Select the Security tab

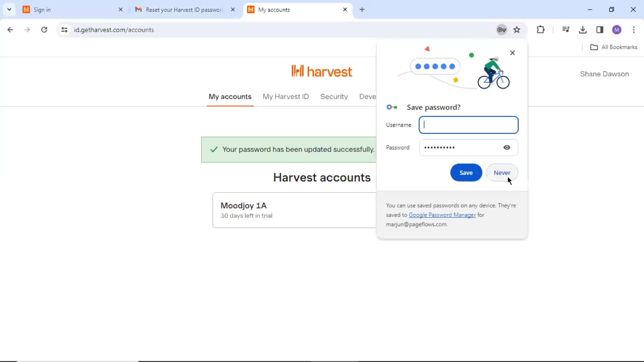point(334,96)
